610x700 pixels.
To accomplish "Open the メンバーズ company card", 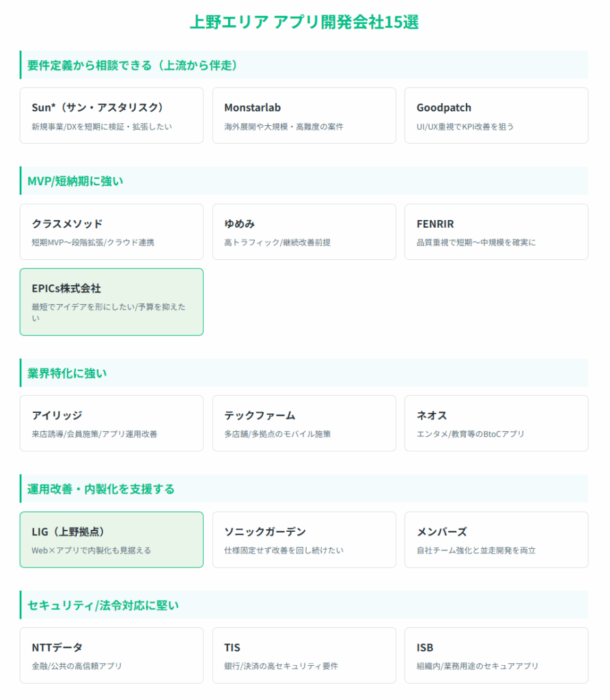I will pyautogui.click(x=496, y=540).
